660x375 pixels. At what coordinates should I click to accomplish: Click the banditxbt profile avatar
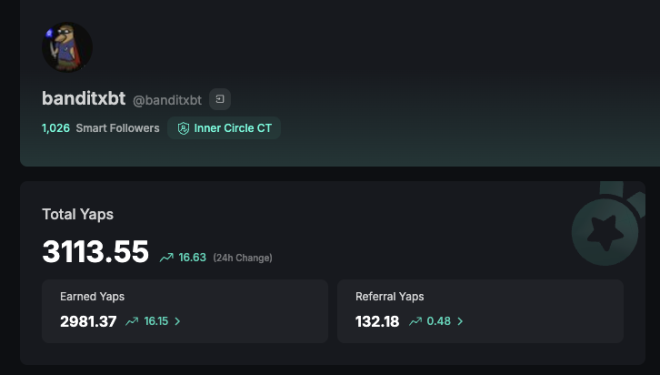point(67,47)
